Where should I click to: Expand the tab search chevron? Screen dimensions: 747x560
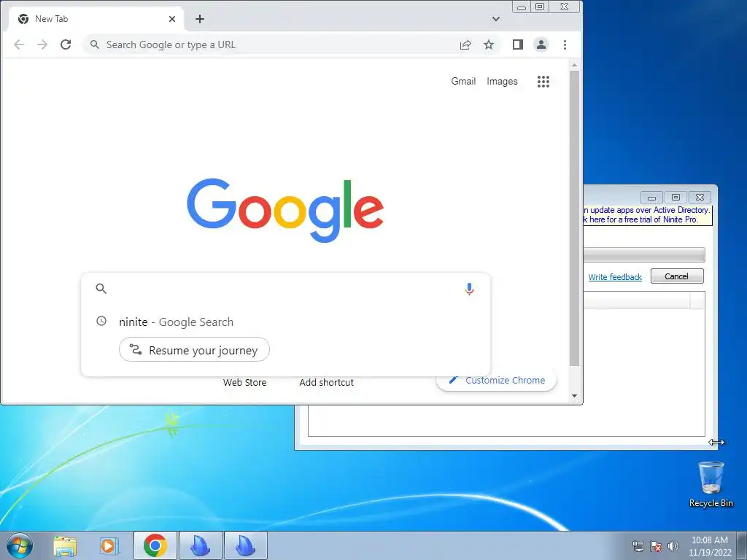coord(496,19)
